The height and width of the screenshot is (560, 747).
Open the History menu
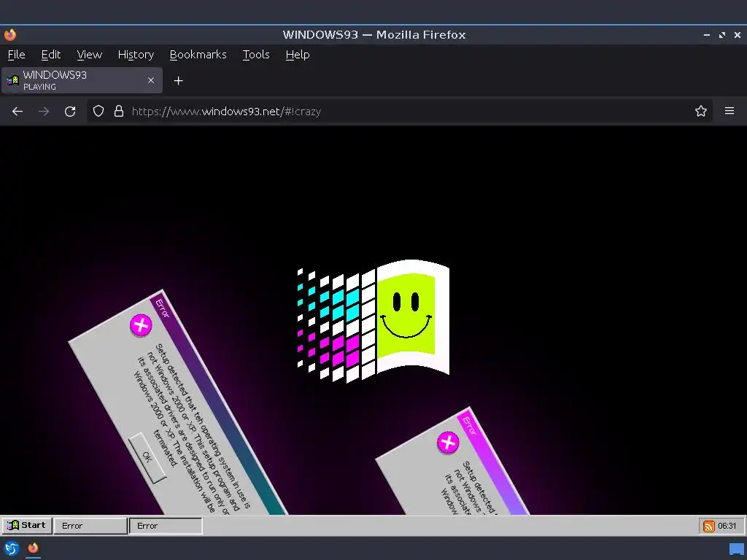136,55
